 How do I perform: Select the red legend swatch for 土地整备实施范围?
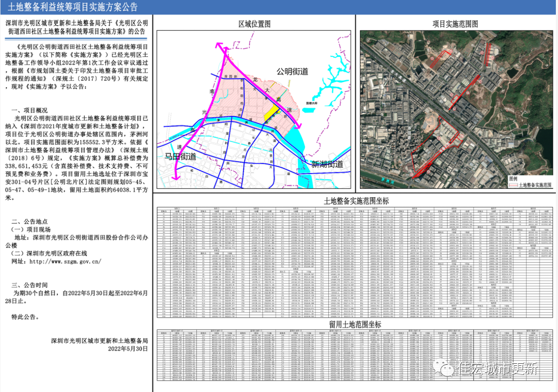[x=513, y=185]
